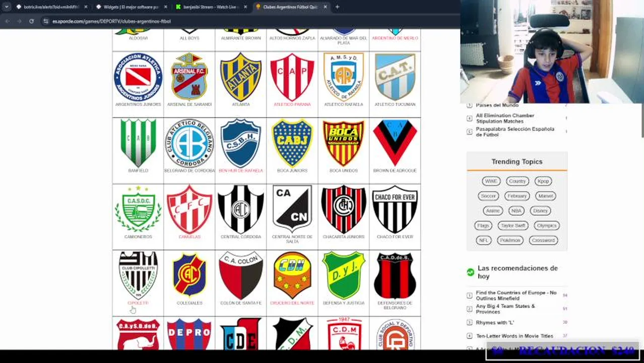Image resolution: width=644 pixels, height=363 pixels.
Task: Click the 'ALTOS HORNOS ZAPLA' label
Action: (292, 38)
